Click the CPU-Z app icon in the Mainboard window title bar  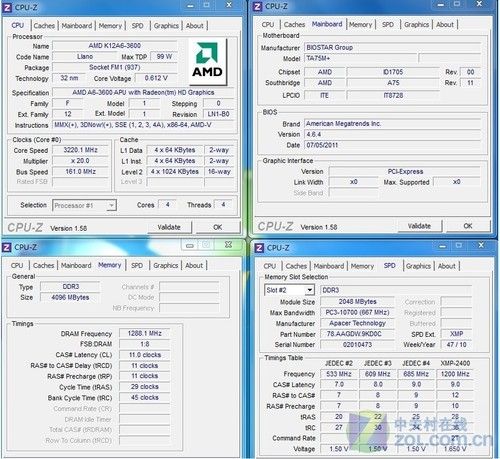click(257, 6)
